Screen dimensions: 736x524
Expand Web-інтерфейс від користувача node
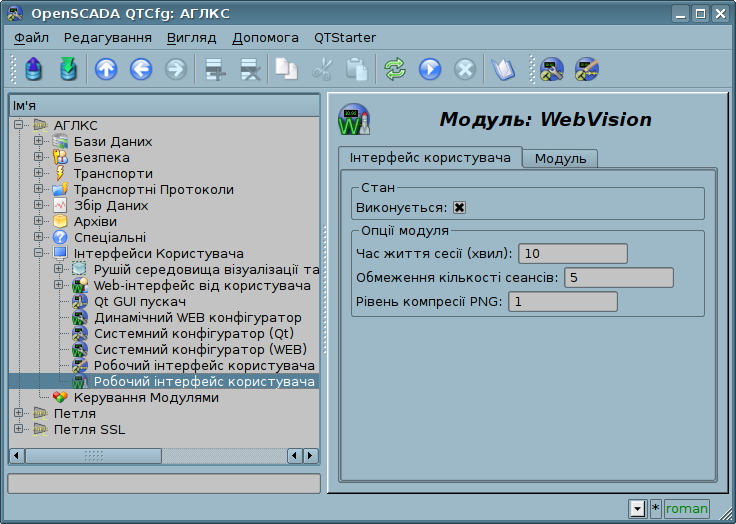click(x=58, y=285)
